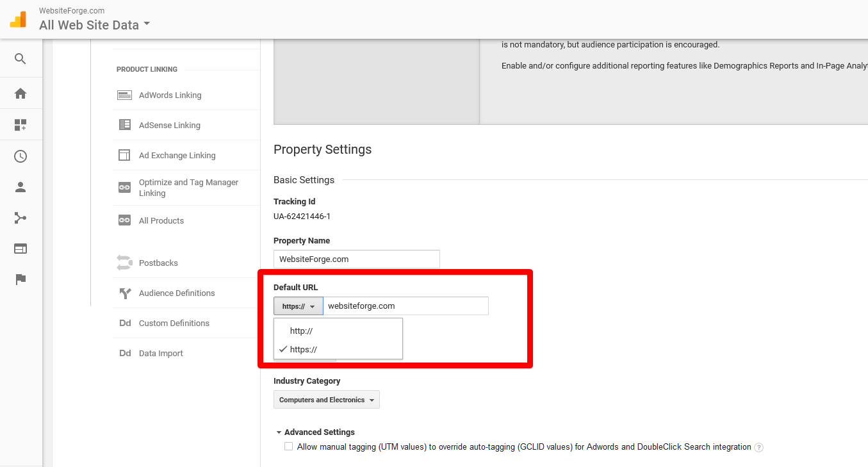Choose https:// from protocol menu
The width and height of the screenshot is (868, 467).
pos(338,350)
